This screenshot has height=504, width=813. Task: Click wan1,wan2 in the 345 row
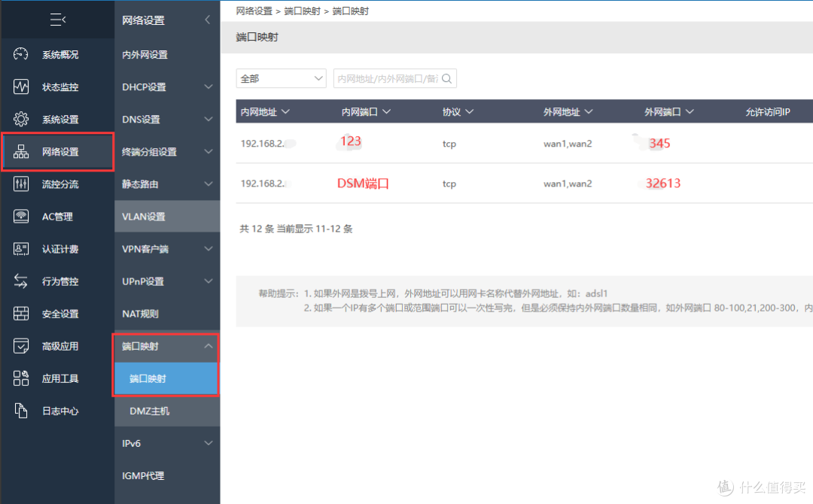pos(568,144)
